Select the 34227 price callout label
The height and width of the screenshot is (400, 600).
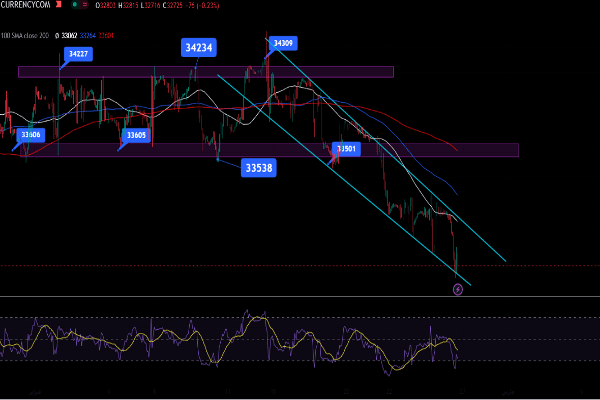coord(78,54)
